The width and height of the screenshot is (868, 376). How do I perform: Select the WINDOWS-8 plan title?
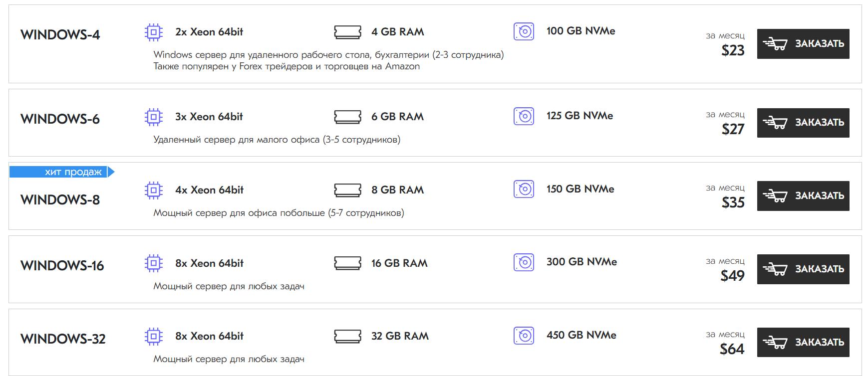[x=60, y=200]
